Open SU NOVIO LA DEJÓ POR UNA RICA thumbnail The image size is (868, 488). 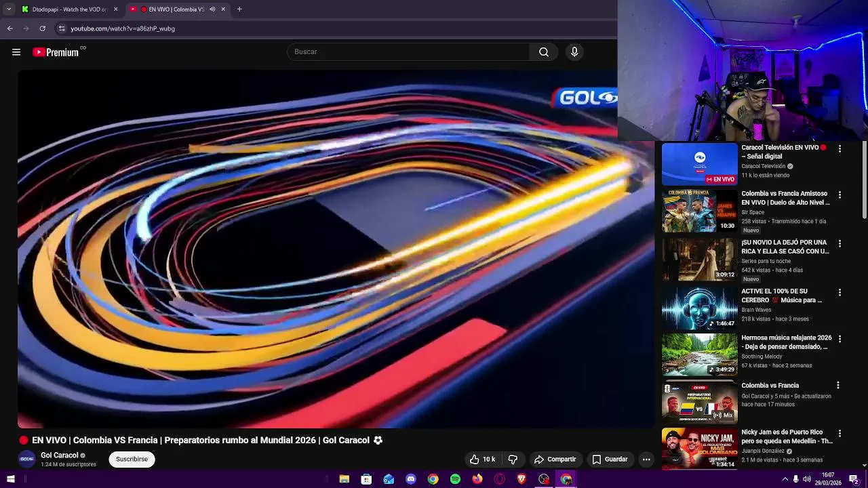[699, 259]
